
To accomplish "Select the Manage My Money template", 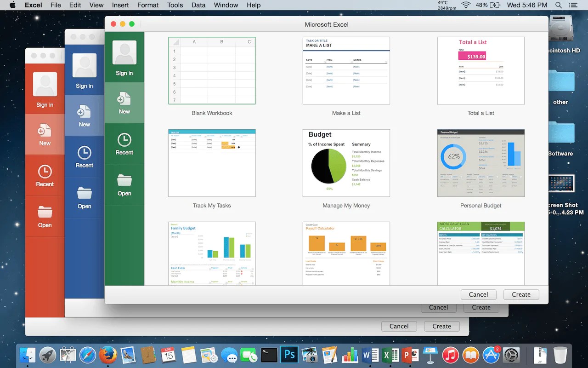I will (346, 163).
